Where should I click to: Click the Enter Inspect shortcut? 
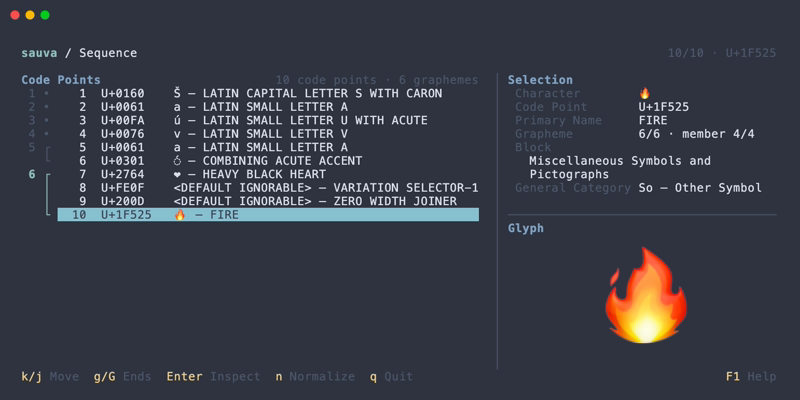[213, 377]
